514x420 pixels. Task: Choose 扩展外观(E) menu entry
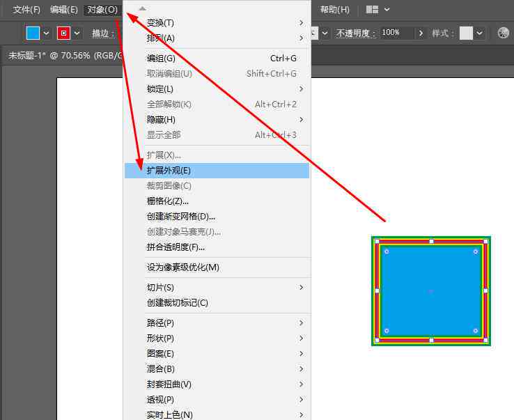tap(217, 171)
